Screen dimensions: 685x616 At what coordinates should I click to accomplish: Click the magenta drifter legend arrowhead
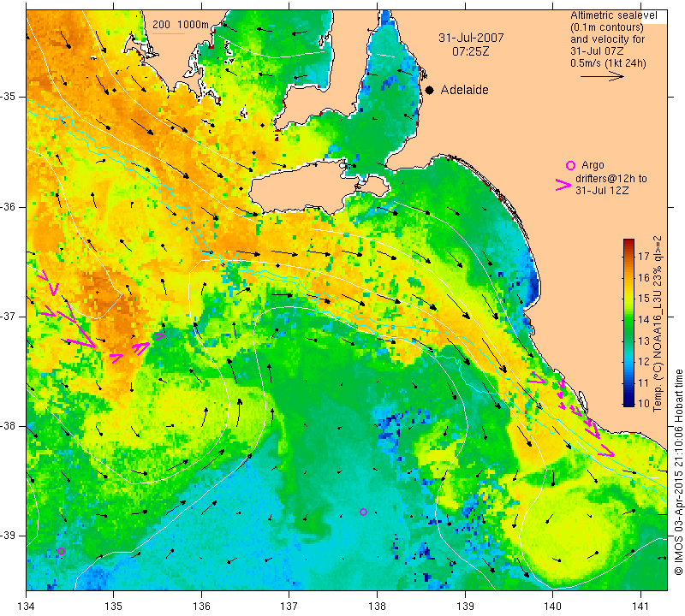click(x=563, y=185)
